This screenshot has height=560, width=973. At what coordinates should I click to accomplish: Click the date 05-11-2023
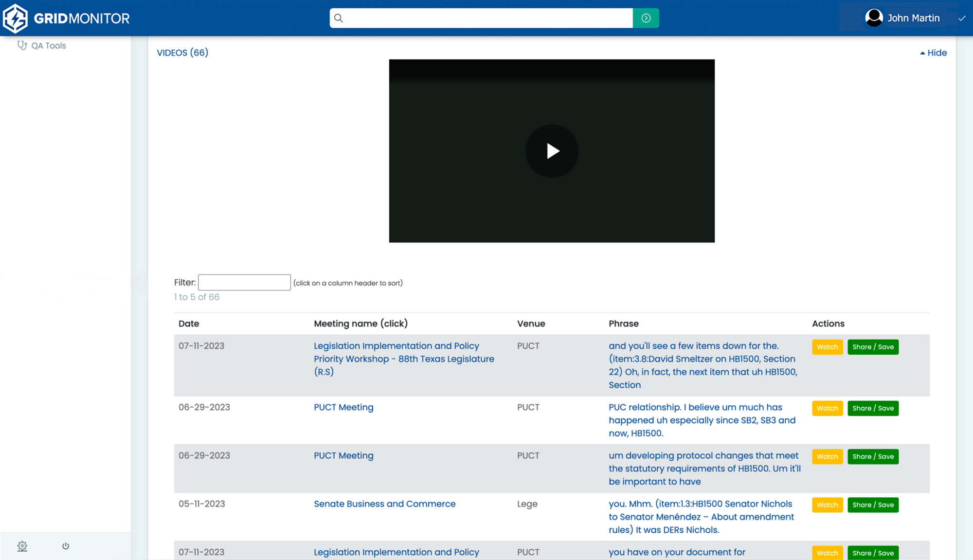(x=202, y=504)
